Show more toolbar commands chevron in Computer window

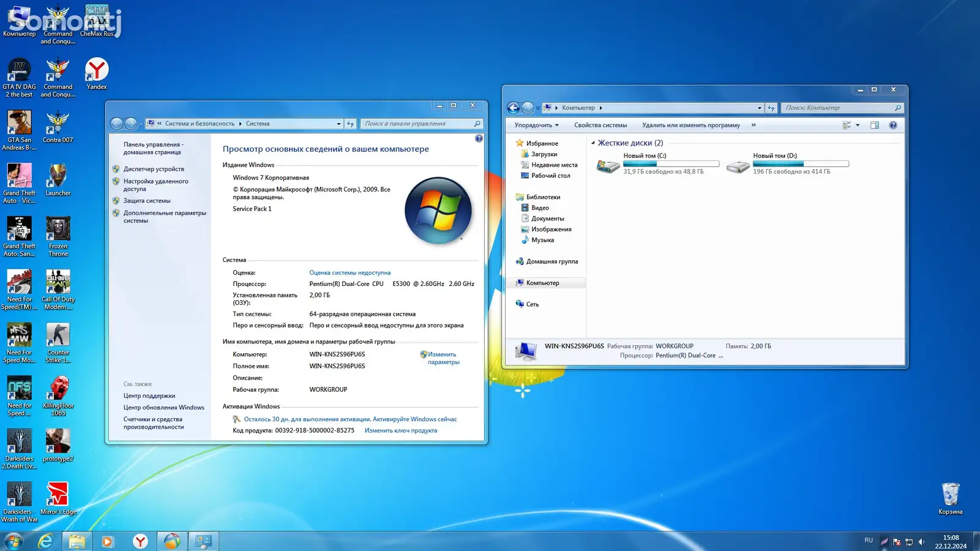(754, 125)
